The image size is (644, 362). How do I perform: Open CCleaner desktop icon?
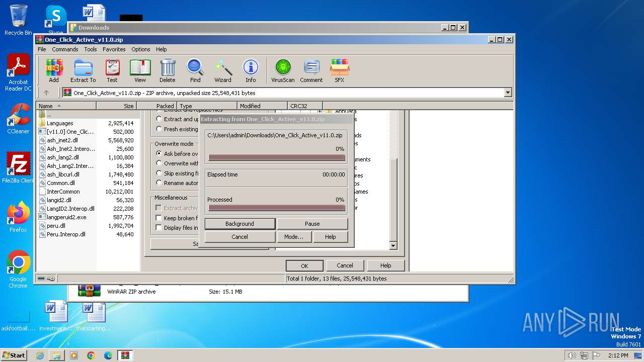[x=18, y=119]
